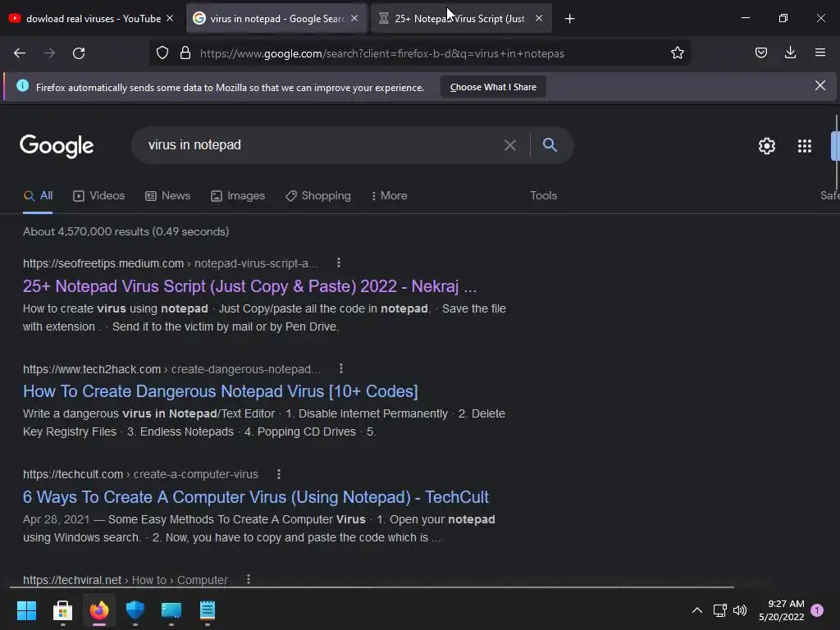Dismiss the Firefox data notification bar

tap(819, 85)
